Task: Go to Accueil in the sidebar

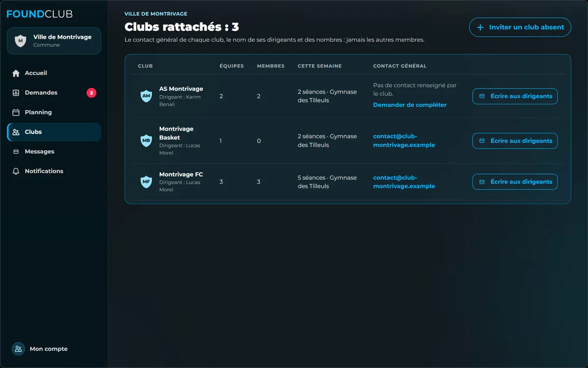Action: pos(54,73)
